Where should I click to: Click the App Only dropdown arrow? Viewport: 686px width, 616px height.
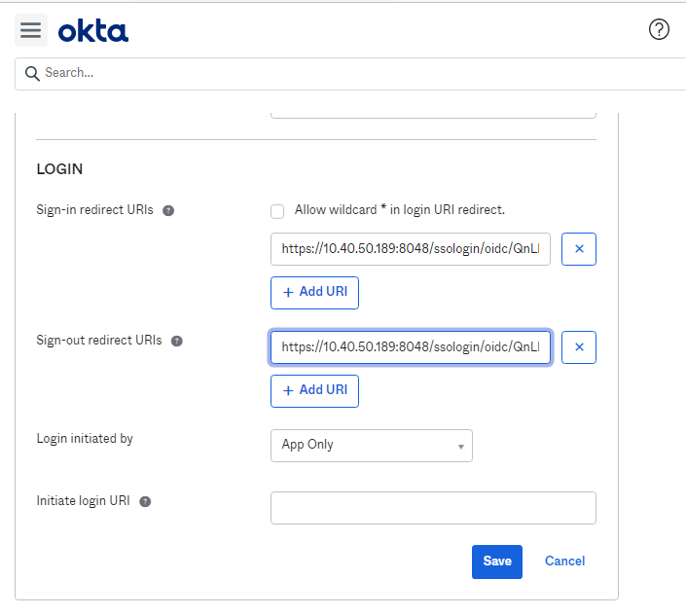460,447
